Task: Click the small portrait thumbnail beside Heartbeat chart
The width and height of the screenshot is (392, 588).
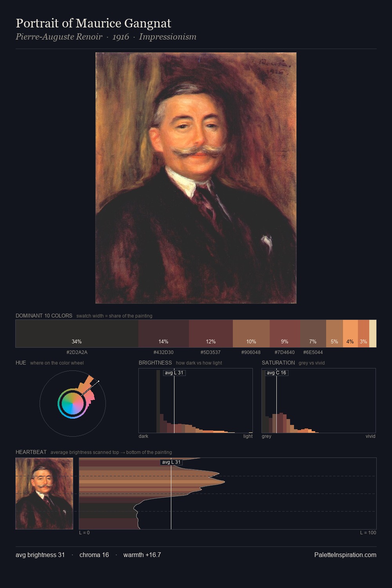Action: click(x=44, y=494)
